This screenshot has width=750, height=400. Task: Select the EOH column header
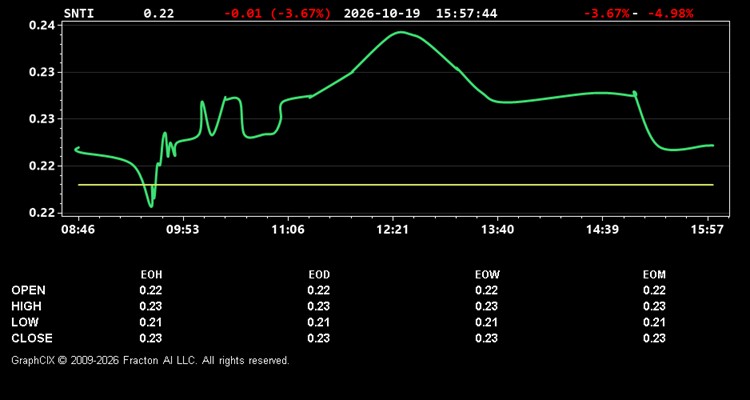coord(151,275)
